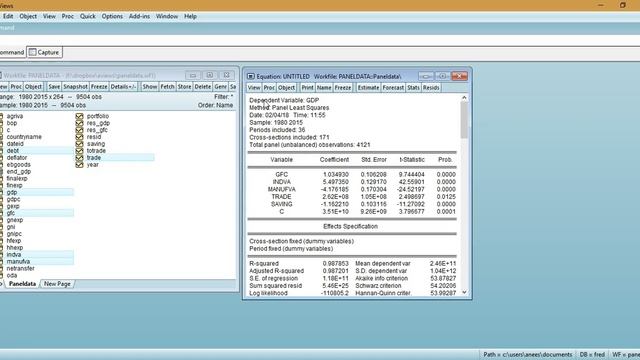Open the View menu in menu bar
Screen dimensions: 640x360
[49, 16]
